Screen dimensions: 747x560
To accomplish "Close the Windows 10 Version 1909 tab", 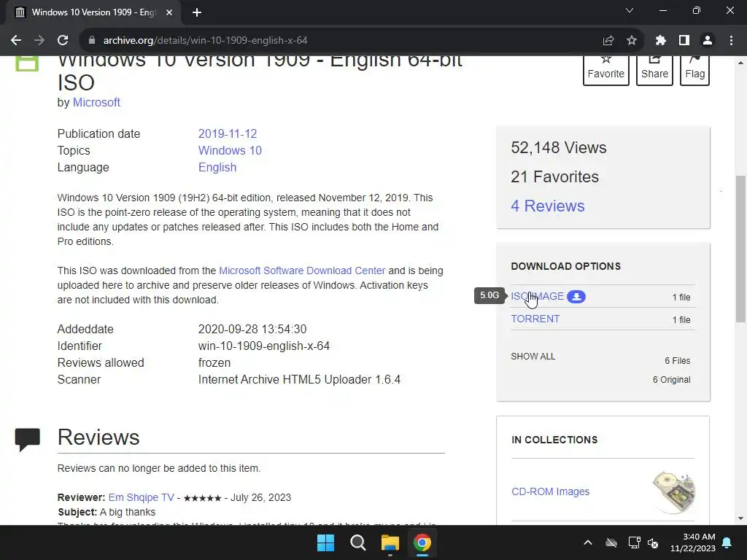I will 169,12.
